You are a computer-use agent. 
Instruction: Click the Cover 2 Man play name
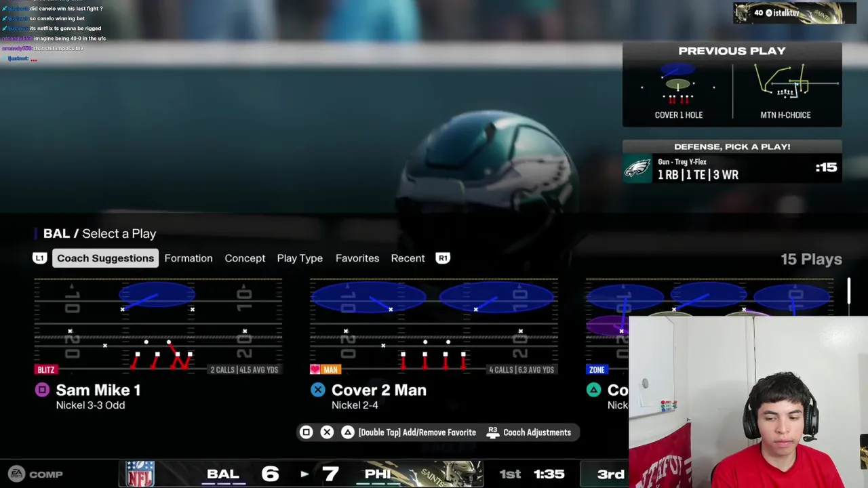point(379,390)
